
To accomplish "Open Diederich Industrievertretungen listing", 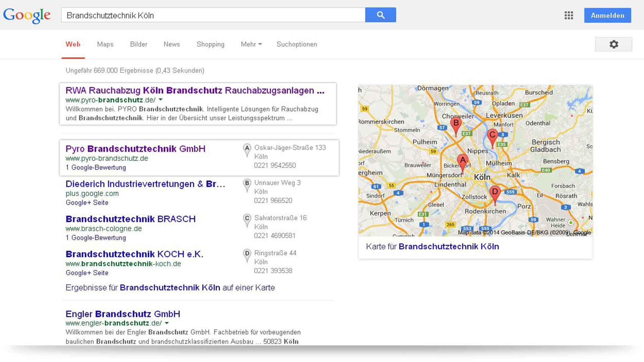I will point(145,184).
